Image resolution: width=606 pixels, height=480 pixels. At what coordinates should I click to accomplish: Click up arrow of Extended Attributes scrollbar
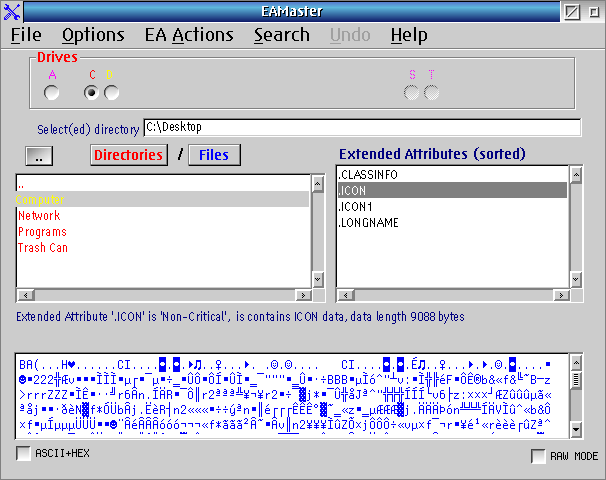coord(576,175)
